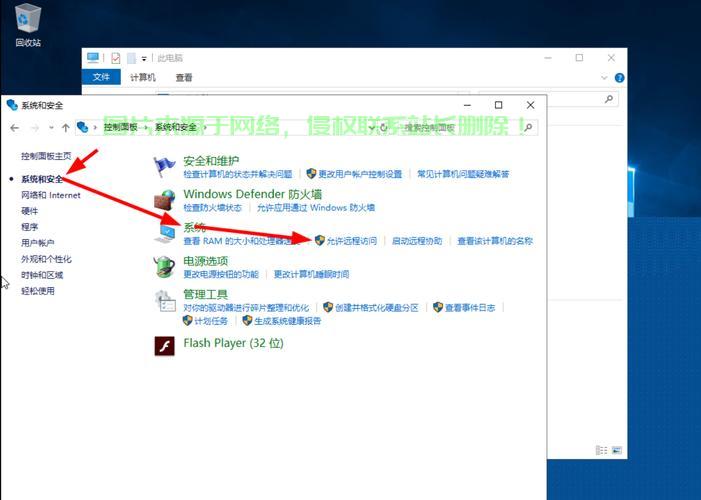Click 更改计算机睡眠时间 link
This screenshot has width=701, height=500.
click(x=311, y=274)
